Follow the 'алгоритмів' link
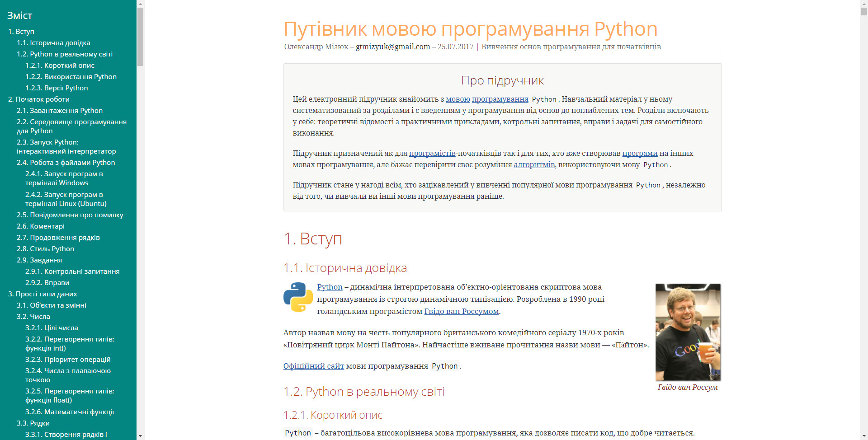The image size is (868, 440). (x=534, y=164)
